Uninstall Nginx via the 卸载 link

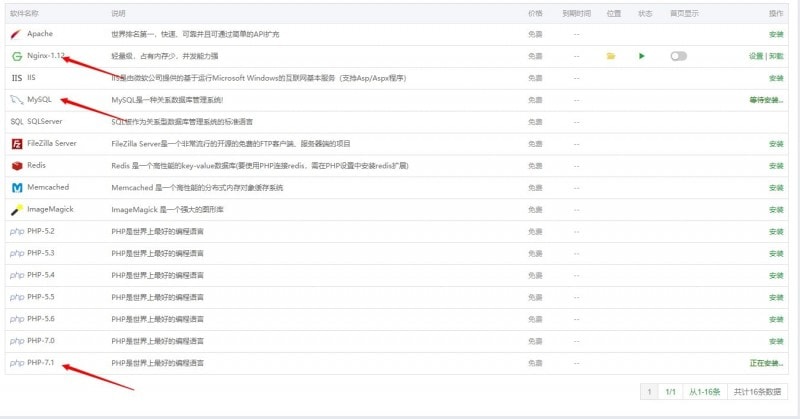776,56
